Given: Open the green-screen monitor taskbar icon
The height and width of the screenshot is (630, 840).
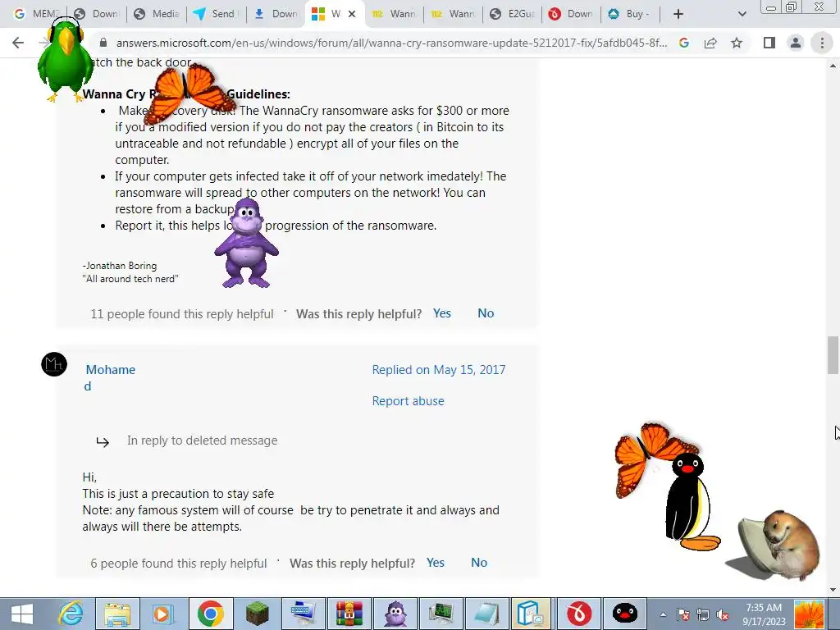Looking at the screenshot, I should tap(441, 614).
